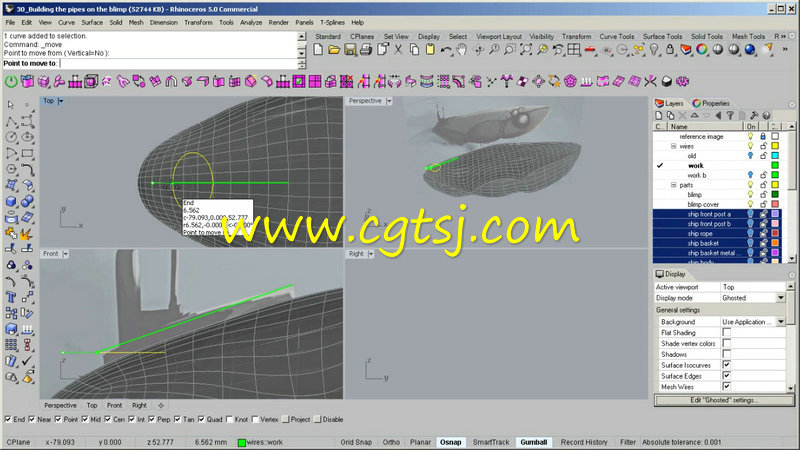The width and height of the screenshot is (800, 450).
Task: Click the New file icon in Standard toolbar
Action: (318, 49)
